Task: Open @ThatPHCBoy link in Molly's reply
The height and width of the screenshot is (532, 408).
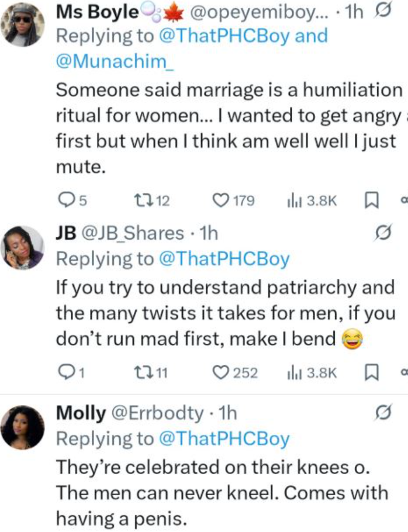Action: tap(224, 440)
